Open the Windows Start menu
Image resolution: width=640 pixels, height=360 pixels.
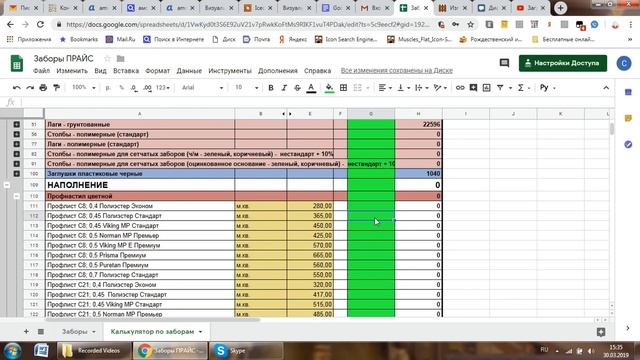(12, 351)
